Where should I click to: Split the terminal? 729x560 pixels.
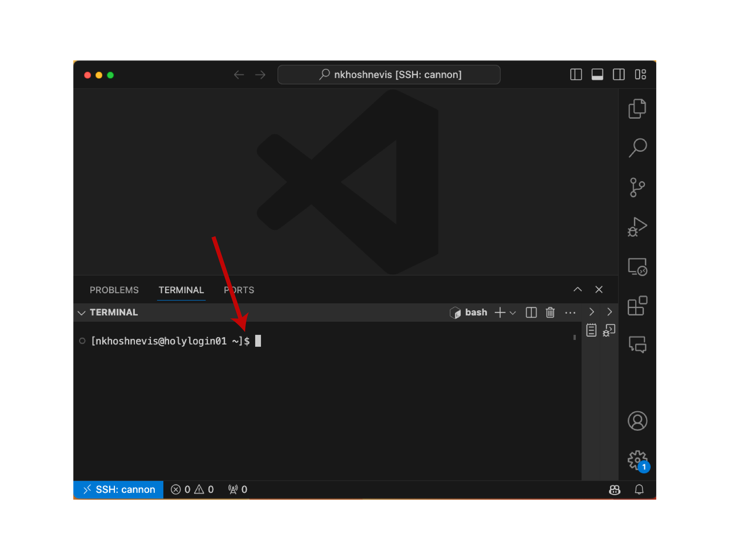click(531, 312)
